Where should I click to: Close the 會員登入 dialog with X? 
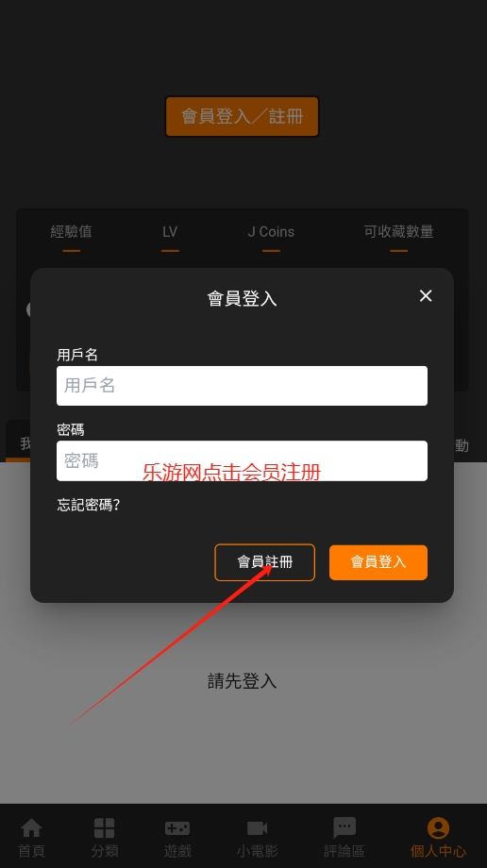(x=426, y=296)
